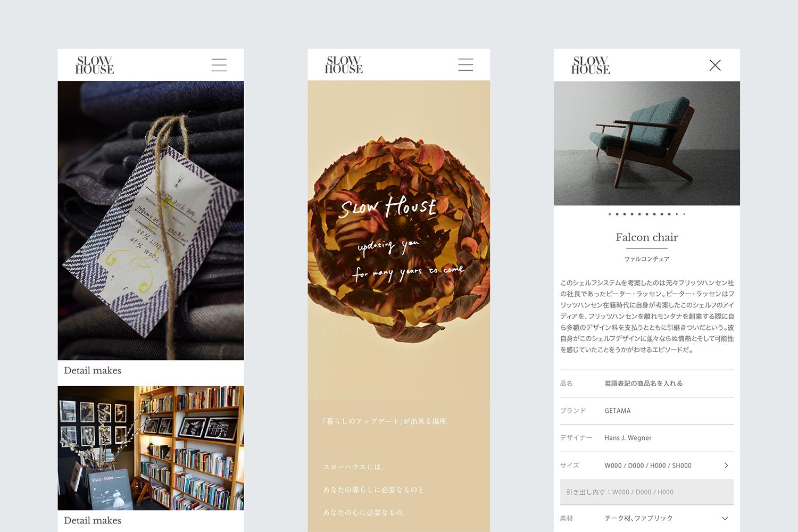Select first carousel dot under chair photo
798x532 pixels.
click(x=610, y=214)
